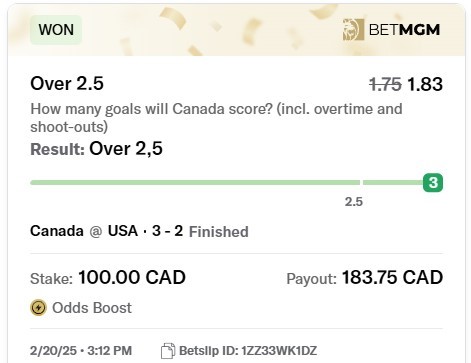Image resolution: width=471 pixels, height=363 pixels.
Task: Click the Odds Boost lightning icon
Action: tap(38, 307)
